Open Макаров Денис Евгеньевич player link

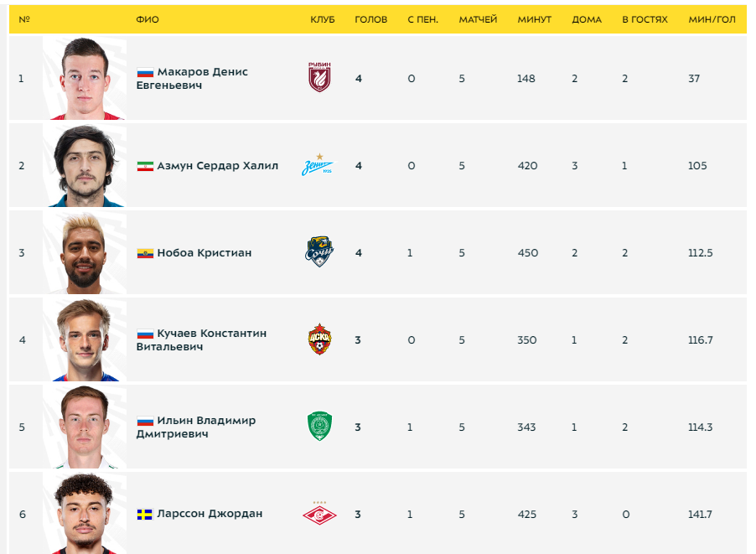coord(192,78)
